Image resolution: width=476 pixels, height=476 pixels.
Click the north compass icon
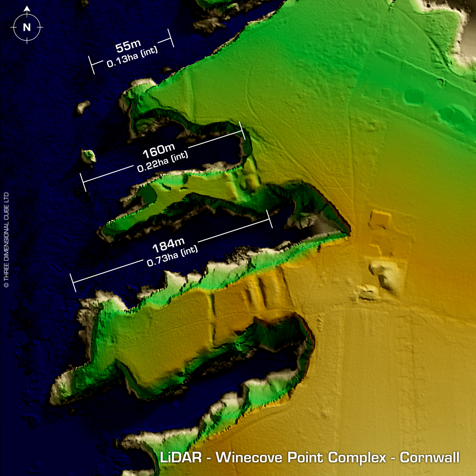coord(27,25)
